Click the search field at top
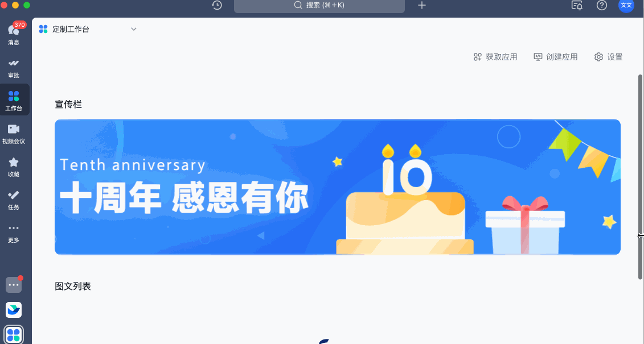The width and height of the screenshot is (644, 344). [319, 6]
